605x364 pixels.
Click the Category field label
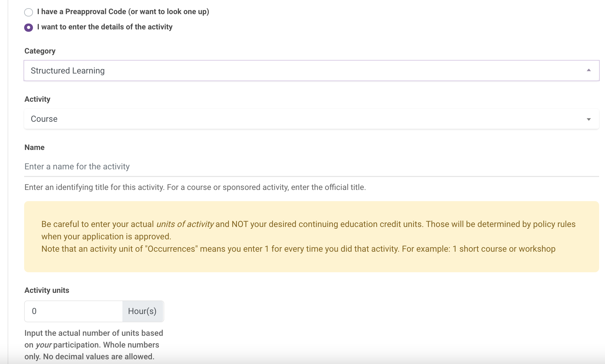(x=40, y=51)
